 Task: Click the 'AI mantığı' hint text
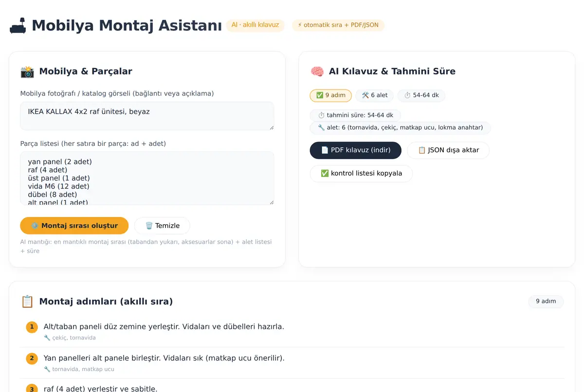click(x=146, y=246)
